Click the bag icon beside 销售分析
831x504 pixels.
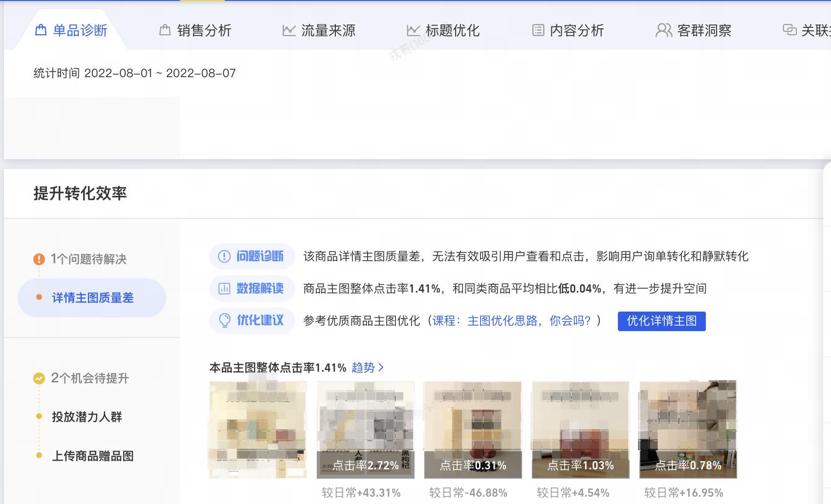[165, 30]
